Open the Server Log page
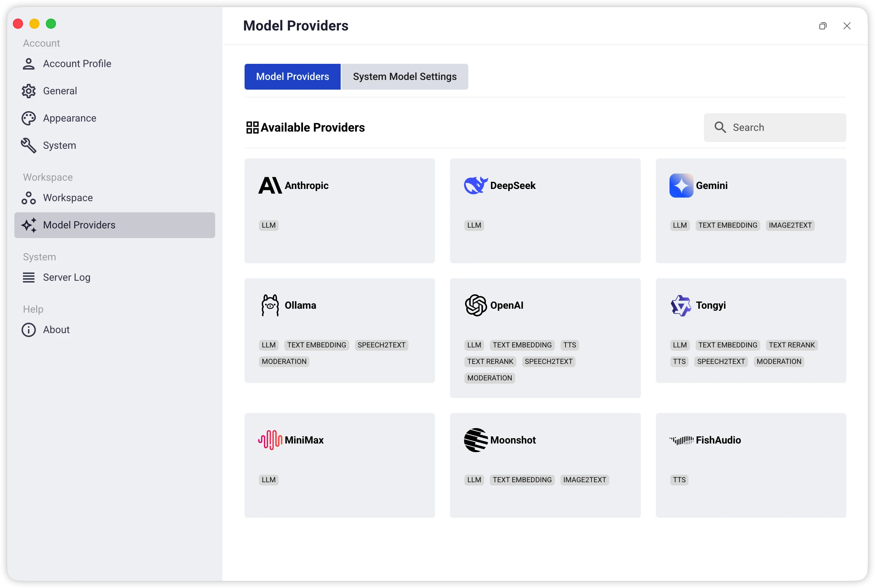 pos(115,278)
